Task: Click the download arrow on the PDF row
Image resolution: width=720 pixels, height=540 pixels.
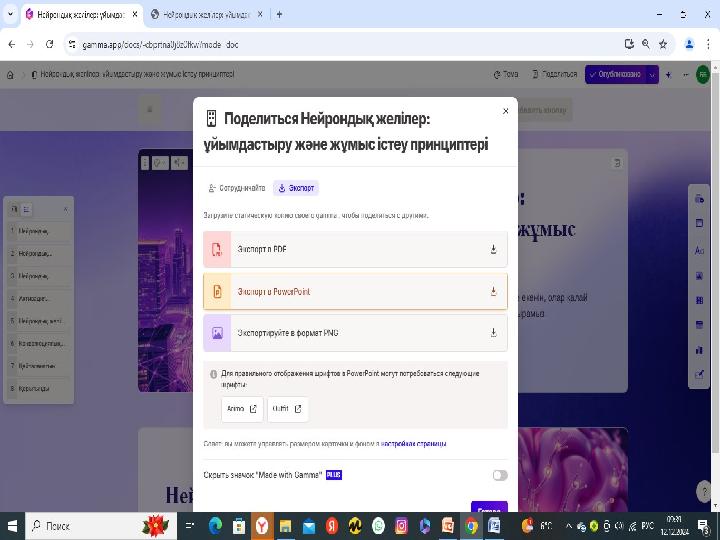Action: click(x=494, y=249)
